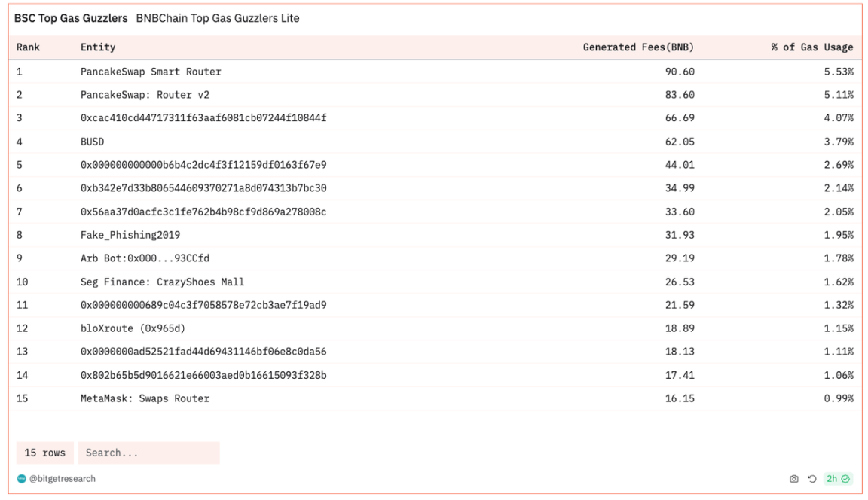Click BNBChain Top Gas Guzzlers Lite query name
This screenshot has height=500, width=868.
pos(218,18)
